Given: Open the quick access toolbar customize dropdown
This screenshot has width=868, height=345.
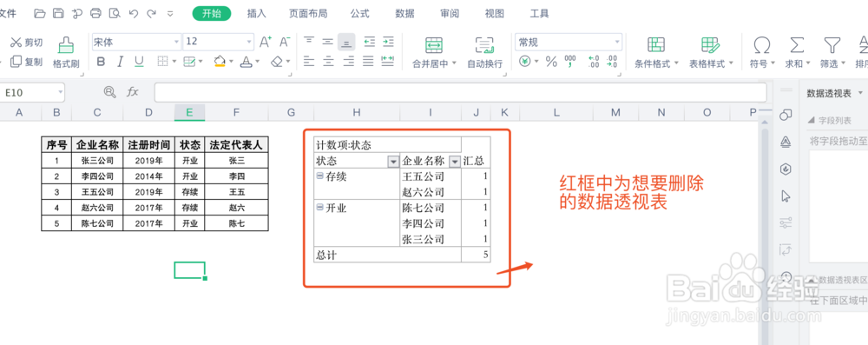Looking at the screenshot, I should click(x=170, y=14).
